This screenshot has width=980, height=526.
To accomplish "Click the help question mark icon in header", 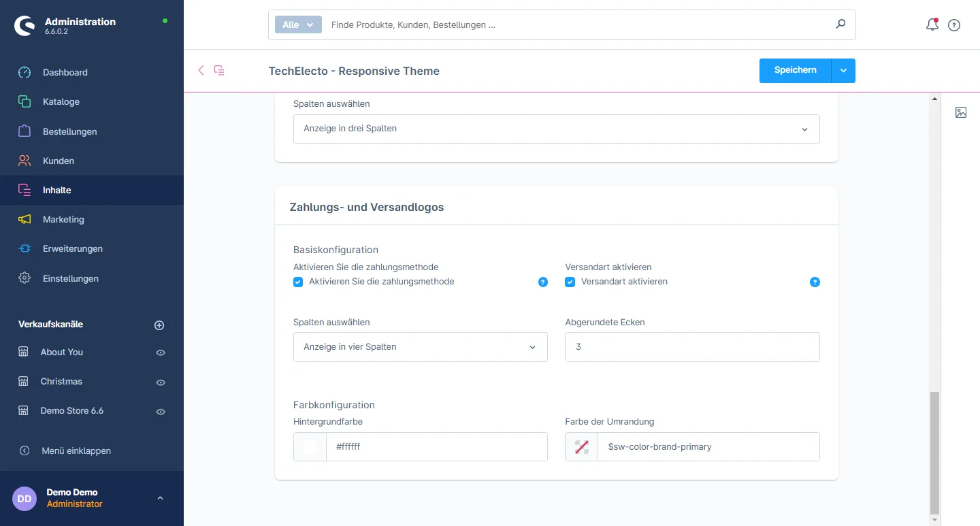I will pos(954,25).
